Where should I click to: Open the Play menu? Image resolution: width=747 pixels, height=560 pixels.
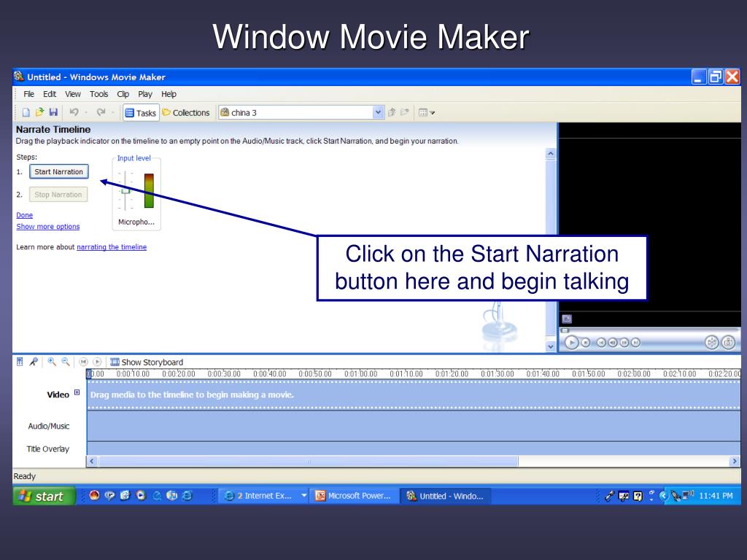(145, 94)
